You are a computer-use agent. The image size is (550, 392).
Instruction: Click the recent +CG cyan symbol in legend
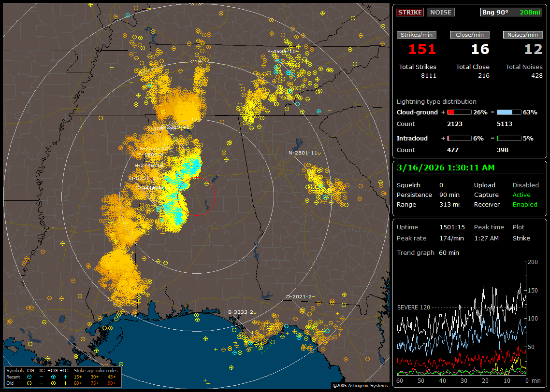click(53, 377)
